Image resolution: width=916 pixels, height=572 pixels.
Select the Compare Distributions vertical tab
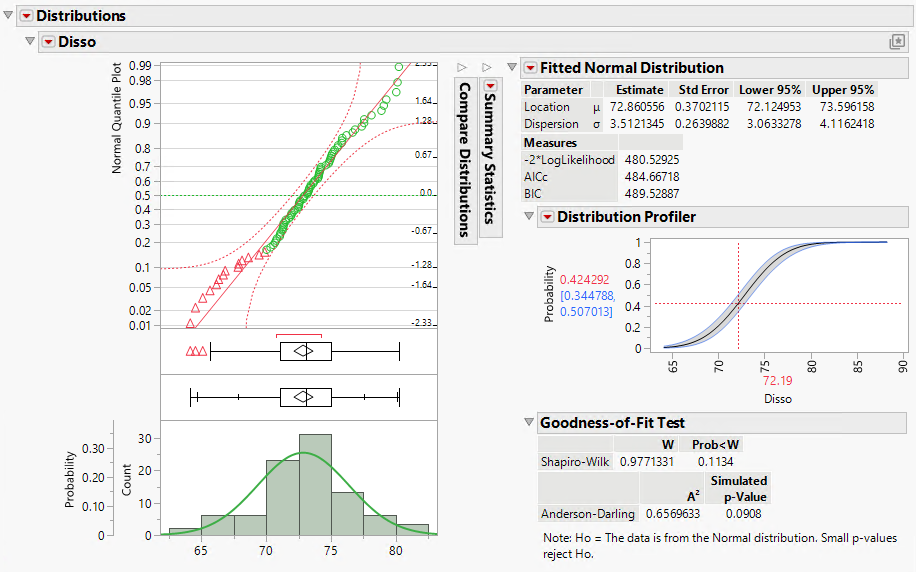(465, 160)
